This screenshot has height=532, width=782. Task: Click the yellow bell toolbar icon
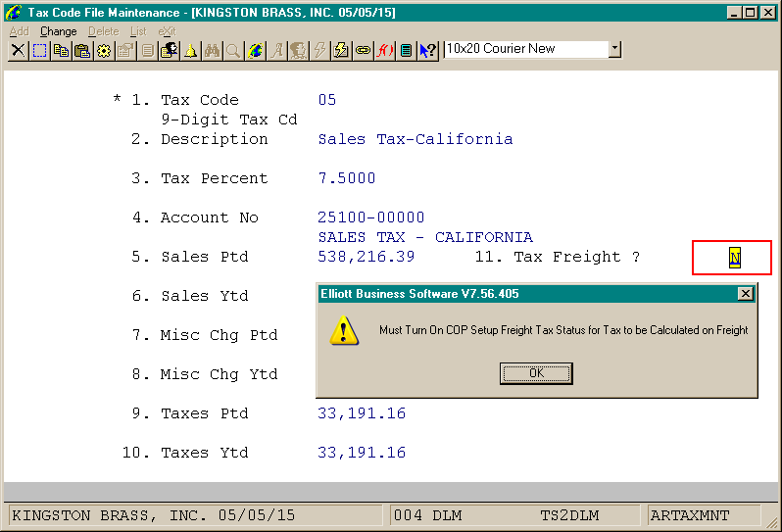190,50
